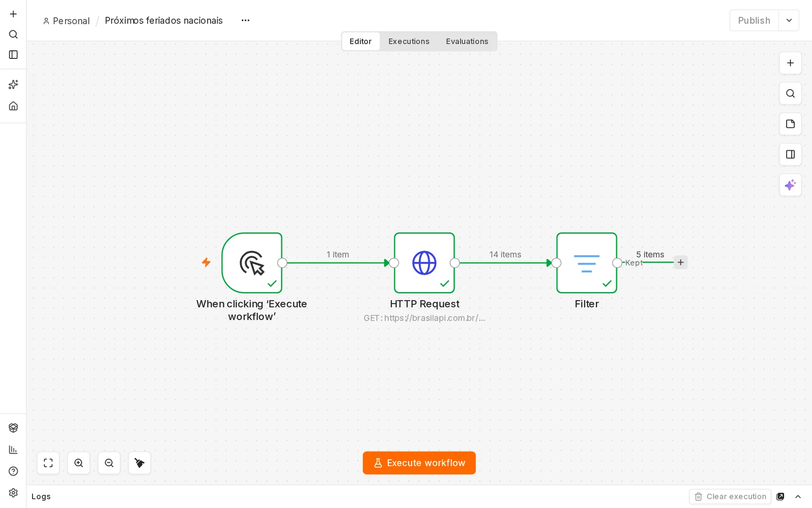Open canvas search magnifier on right
The width and height of the screenshot is (812, 508).
click(790, 93)
